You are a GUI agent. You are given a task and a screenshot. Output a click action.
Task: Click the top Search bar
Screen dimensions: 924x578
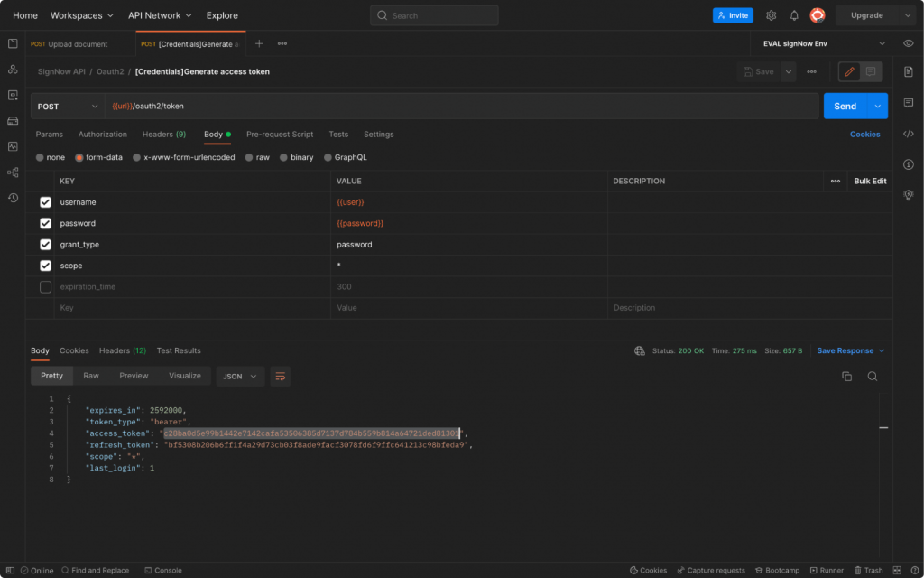click(x=434, y=15)
